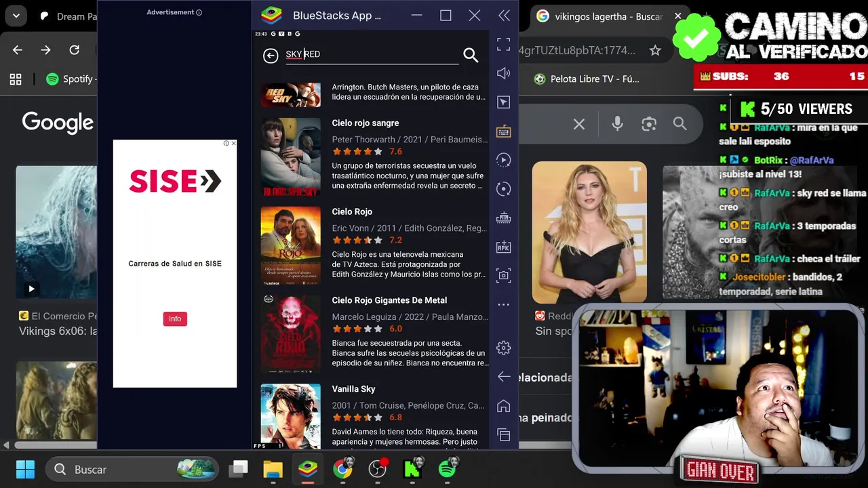The height and width of the screenshot is (488, 868).
Task: Select the Cielo Rojo title text
Action: (352, 211)
